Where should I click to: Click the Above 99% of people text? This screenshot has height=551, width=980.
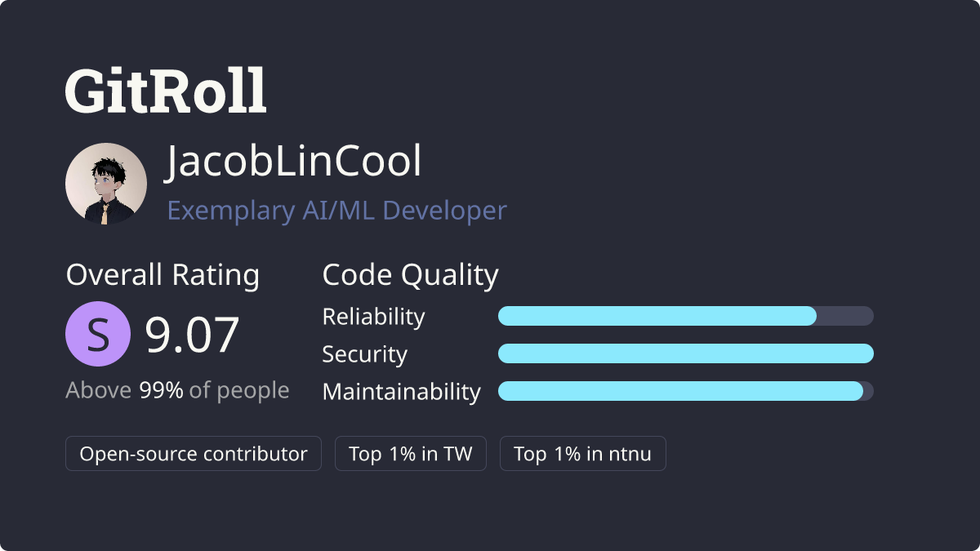tap(177, 390)
